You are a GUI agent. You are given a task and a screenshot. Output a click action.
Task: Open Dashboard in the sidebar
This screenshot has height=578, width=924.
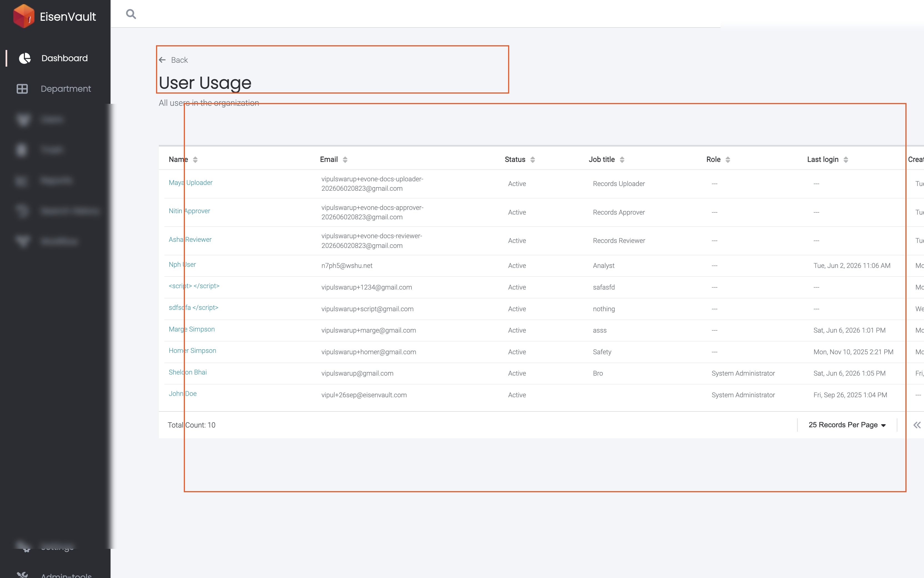pyautogui.click(x=64, y=58)
